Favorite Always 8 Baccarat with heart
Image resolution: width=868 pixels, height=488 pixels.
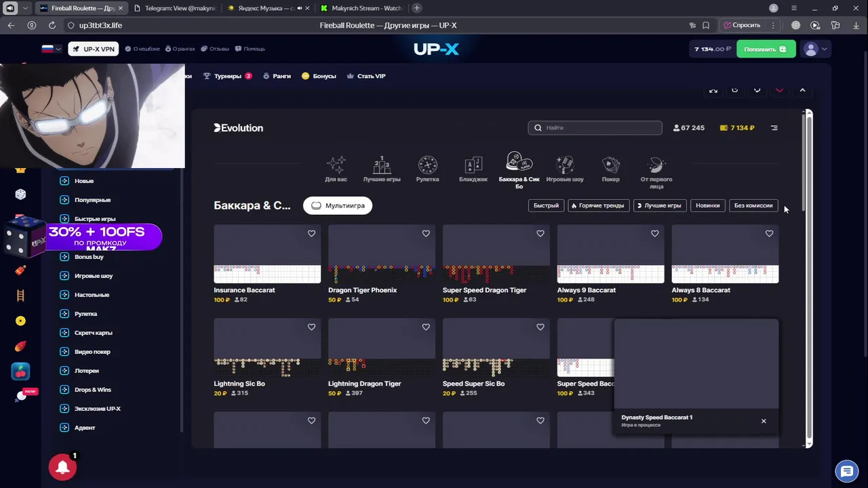pyautogui.click(x=769, y=233)
